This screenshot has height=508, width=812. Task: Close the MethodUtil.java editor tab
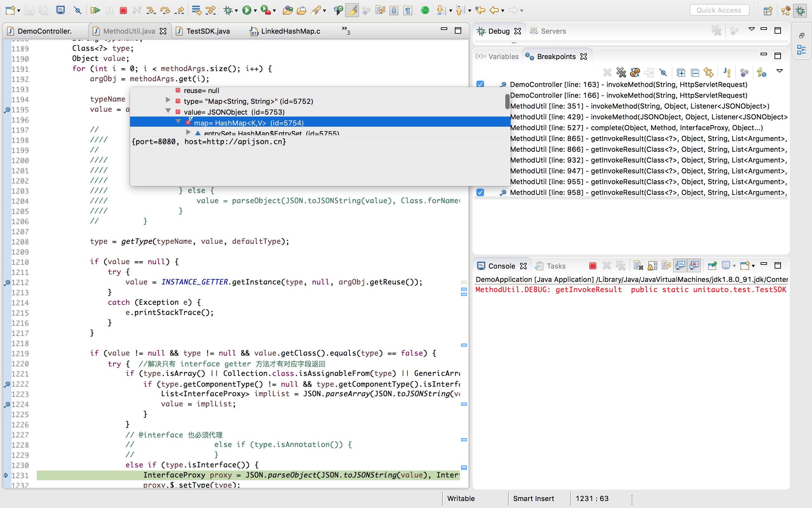(x=163, y=31)
